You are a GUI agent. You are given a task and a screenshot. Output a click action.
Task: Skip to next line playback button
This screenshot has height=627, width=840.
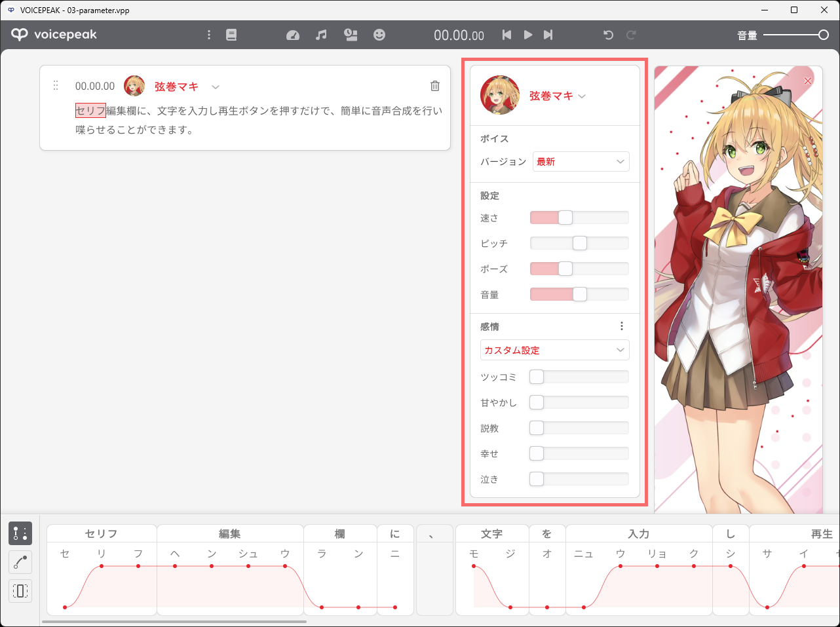tap(548, 35)
